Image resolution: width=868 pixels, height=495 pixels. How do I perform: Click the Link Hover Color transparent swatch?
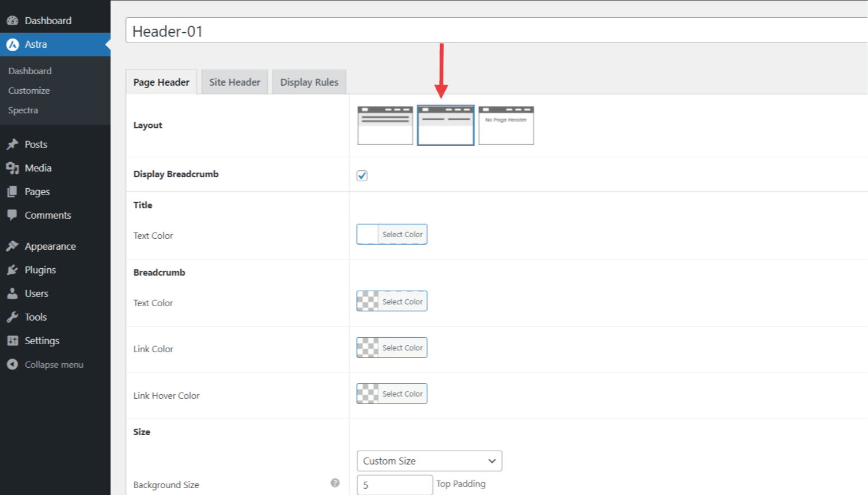point(367,394)
